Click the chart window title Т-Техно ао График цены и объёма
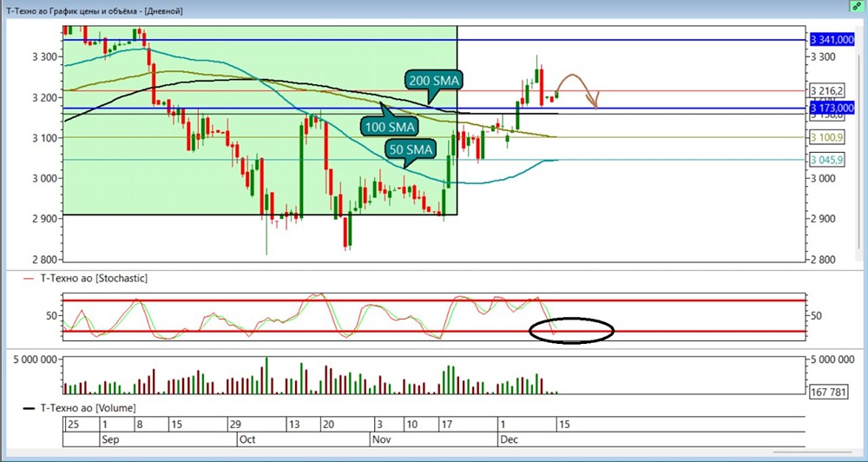The width and height of the screenshot is (868, 462). [x=95, y=10]
